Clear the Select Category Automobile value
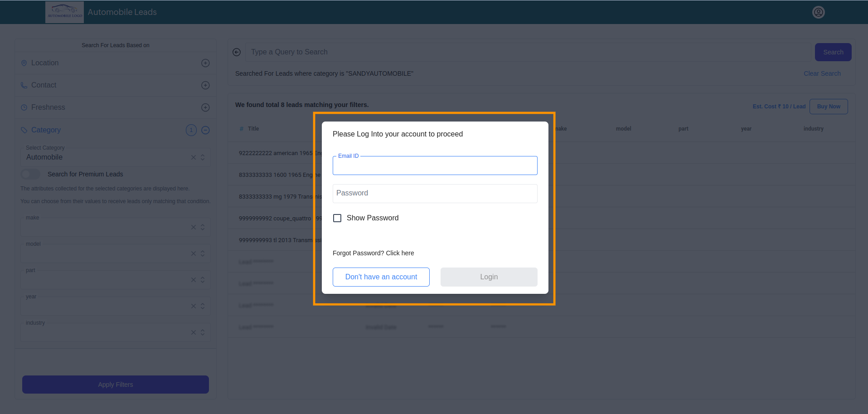868x414 pixels. [194, 157]
